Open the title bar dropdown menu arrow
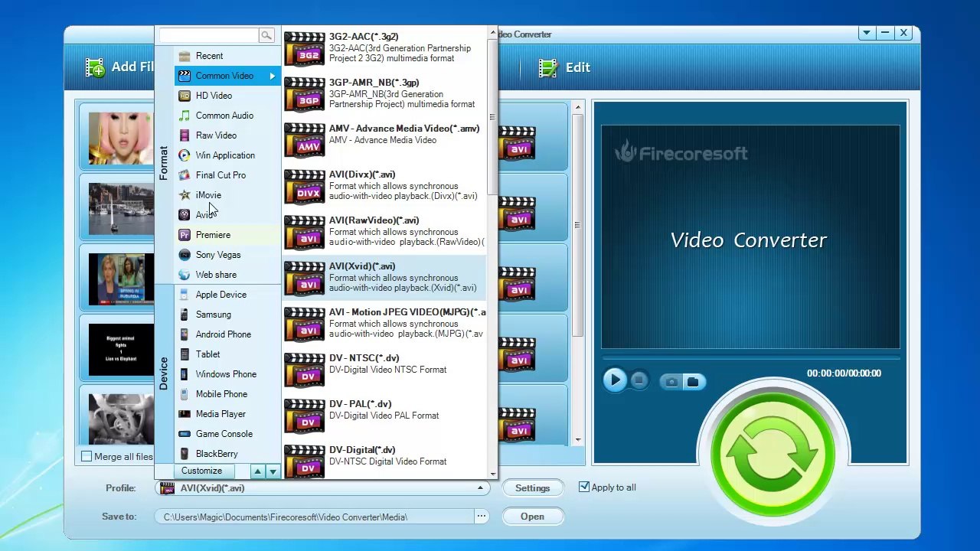Screen dimensions: 980x551 [x=866, y=34]
